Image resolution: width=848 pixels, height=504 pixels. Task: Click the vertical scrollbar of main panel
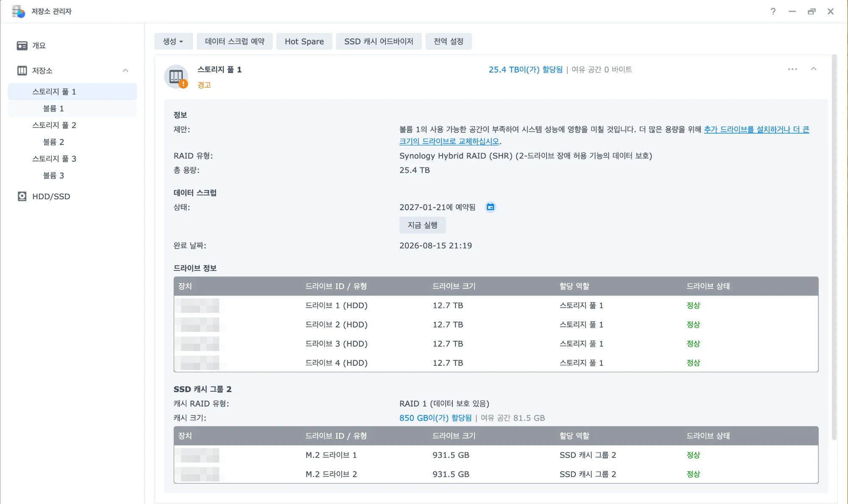[x=834, y=248]
